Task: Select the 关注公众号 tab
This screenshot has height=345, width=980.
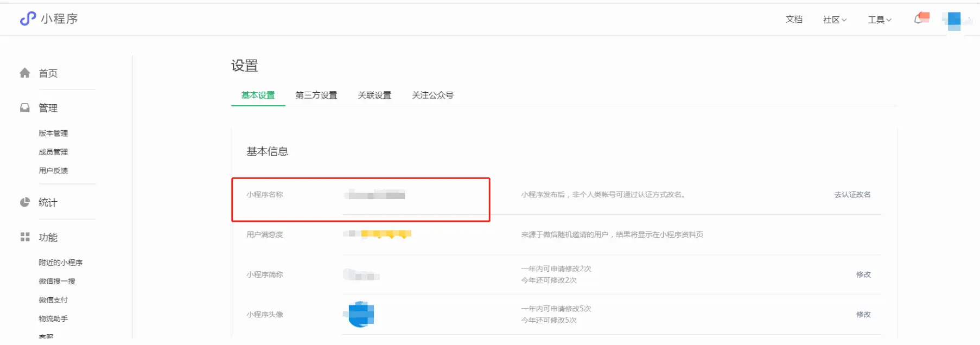Action: [x=432, y=95]
